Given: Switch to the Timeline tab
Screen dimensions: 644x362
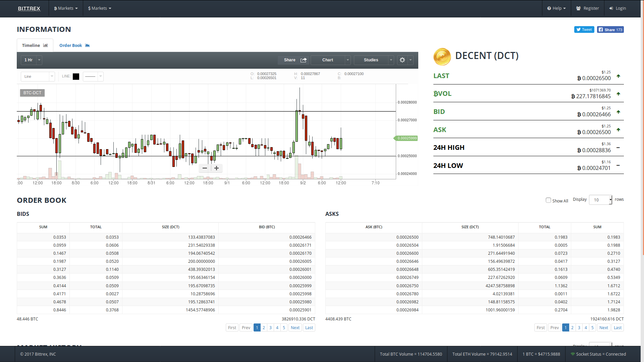Looking at the screenshot, I should (35, 45).
